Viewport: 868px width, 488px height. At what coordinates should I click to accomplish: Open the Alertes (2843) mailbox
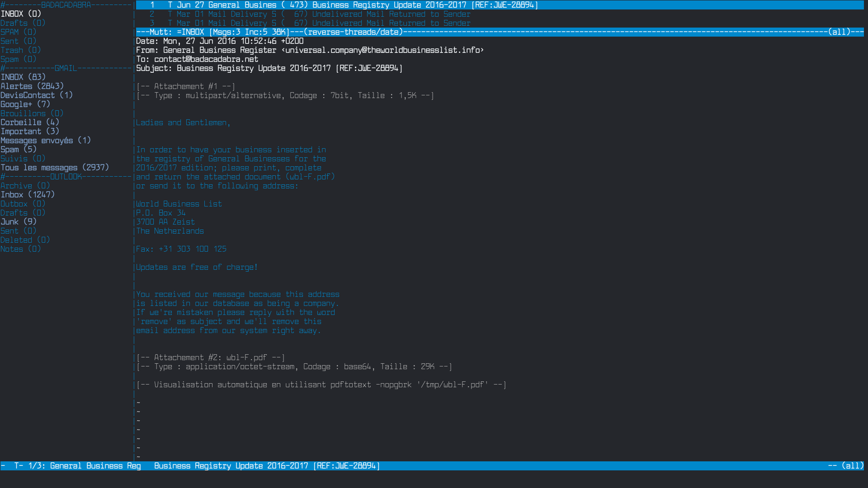pos(32,86)
